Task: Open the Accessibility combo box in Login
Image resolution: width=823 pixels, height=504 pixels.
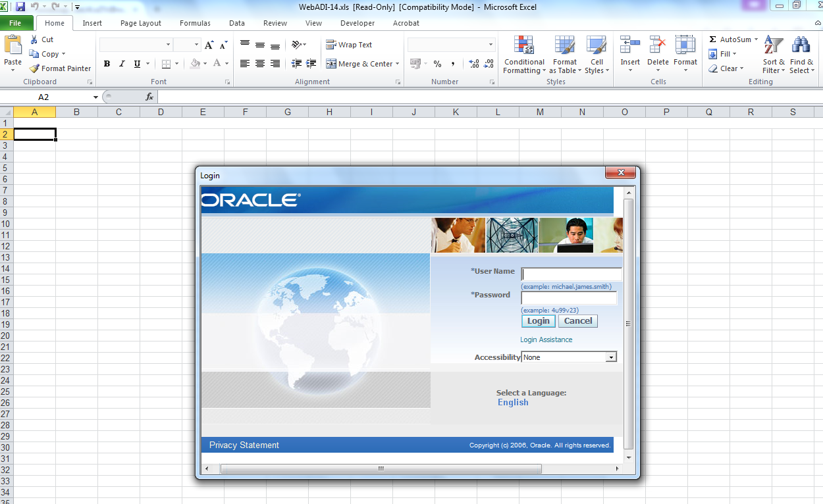Action: coord(569,357)
